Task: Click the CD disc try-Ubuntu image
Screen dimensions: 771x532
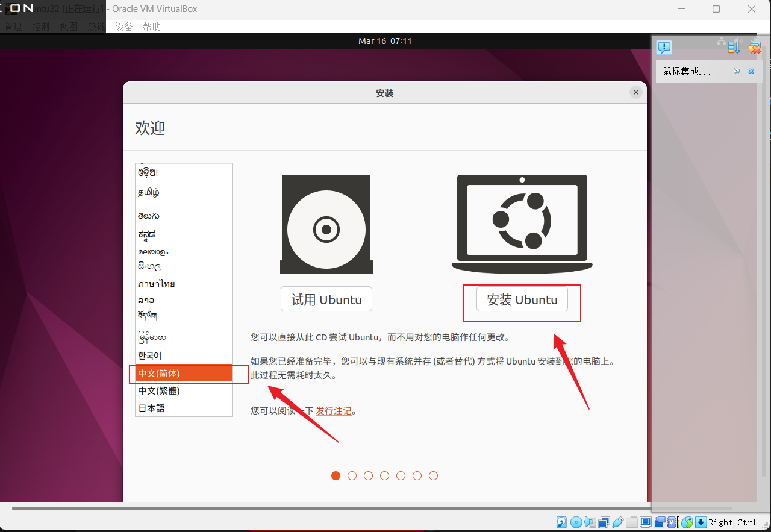Action: (x=326, y=225)
